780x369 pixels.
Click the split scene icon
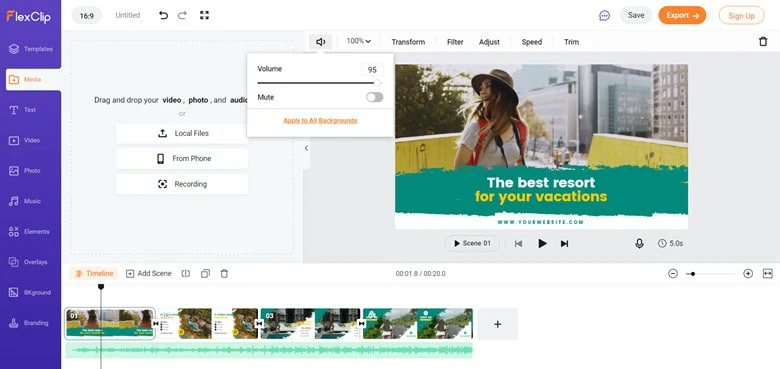(186, 274)
